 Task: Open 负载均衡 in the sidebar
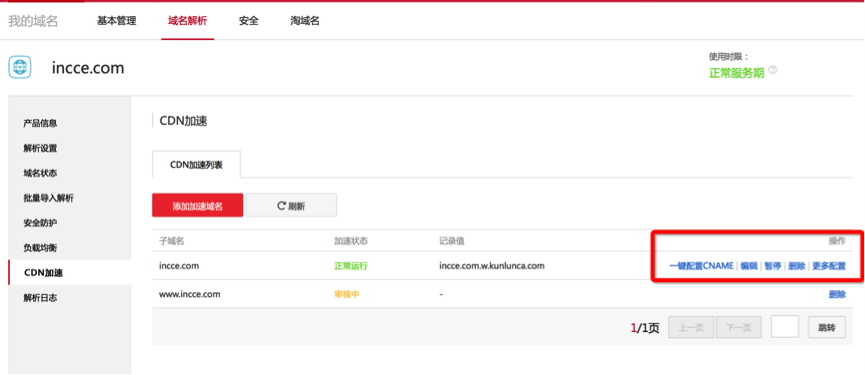click(40, 248)
